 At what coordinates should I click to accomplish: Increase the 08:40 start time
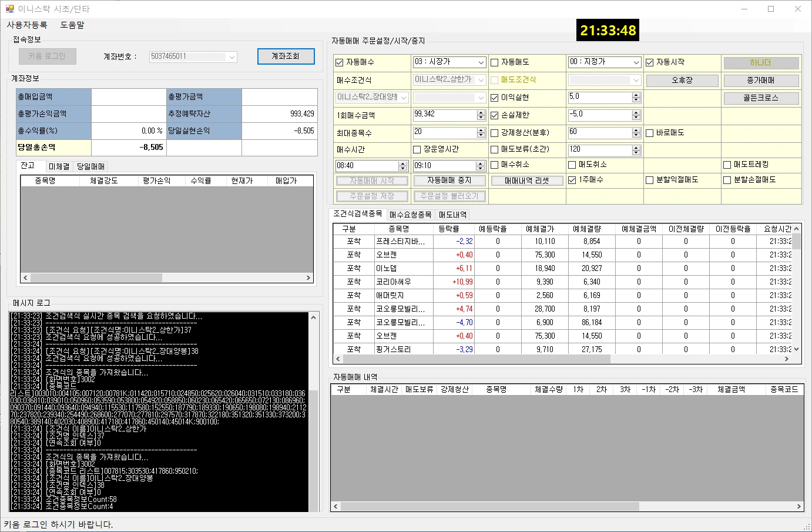click(403, 163)
